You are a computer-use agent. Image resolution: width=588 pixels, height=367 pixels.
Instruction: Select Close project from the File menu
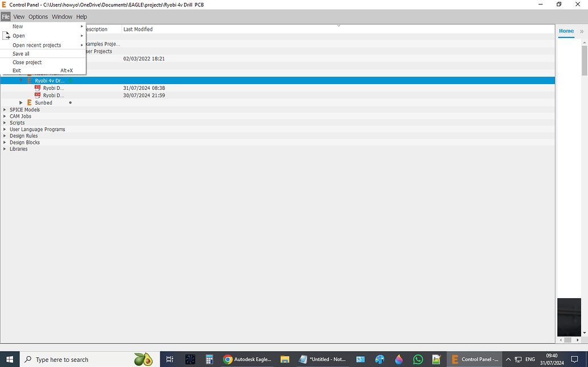(x=27, y=62)
